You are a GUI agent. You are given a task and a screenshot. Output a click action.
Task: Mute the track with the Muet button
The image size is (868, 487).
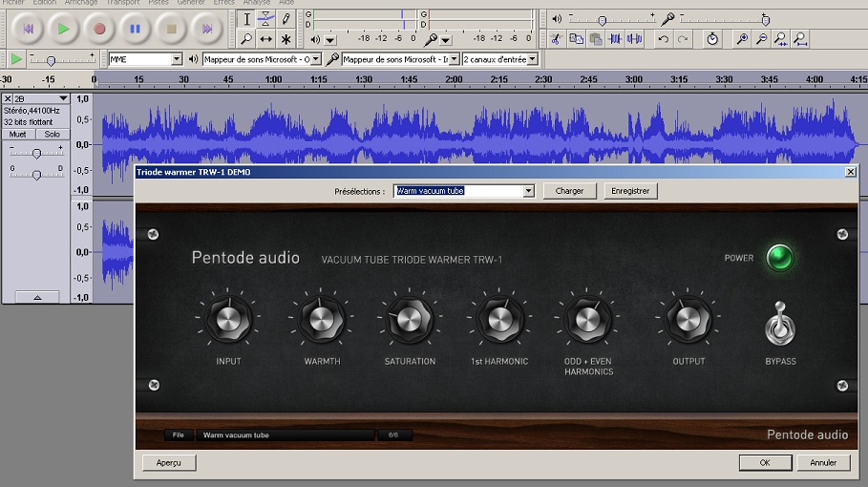pyautogui.click(x=18, y=135)
